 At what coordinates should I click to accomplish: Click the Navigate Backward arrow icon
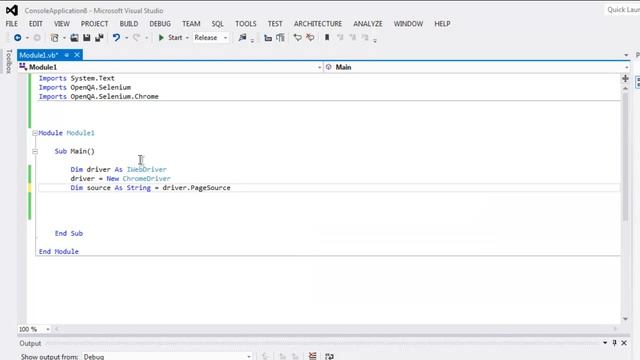(18, 38)
